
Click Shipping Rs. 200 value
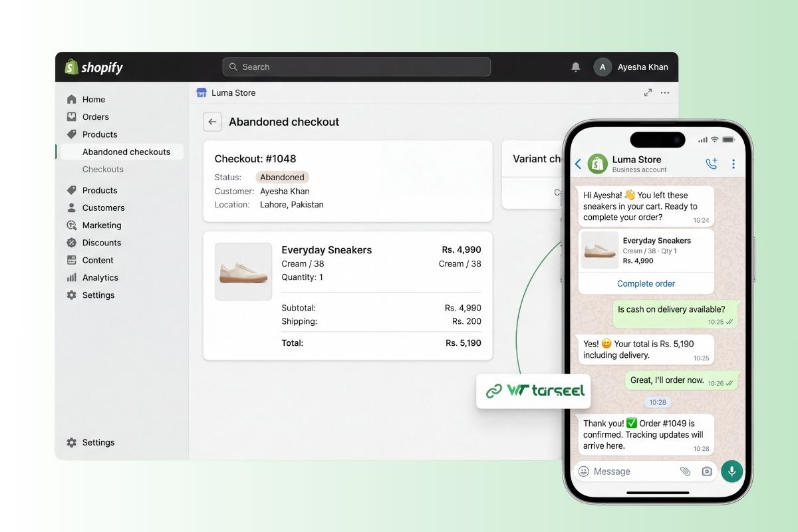(x=467, y=321)
